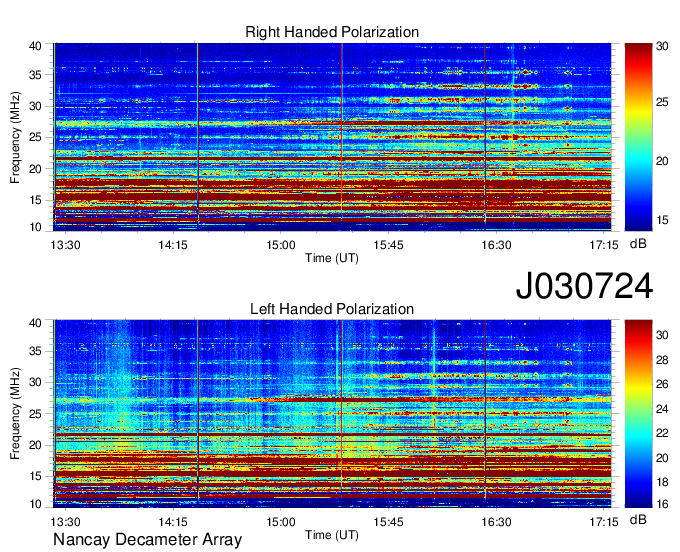The image size is (680, 552).
Task: Click the Left Handed Polarization title
Action: (x=332, y=309)
